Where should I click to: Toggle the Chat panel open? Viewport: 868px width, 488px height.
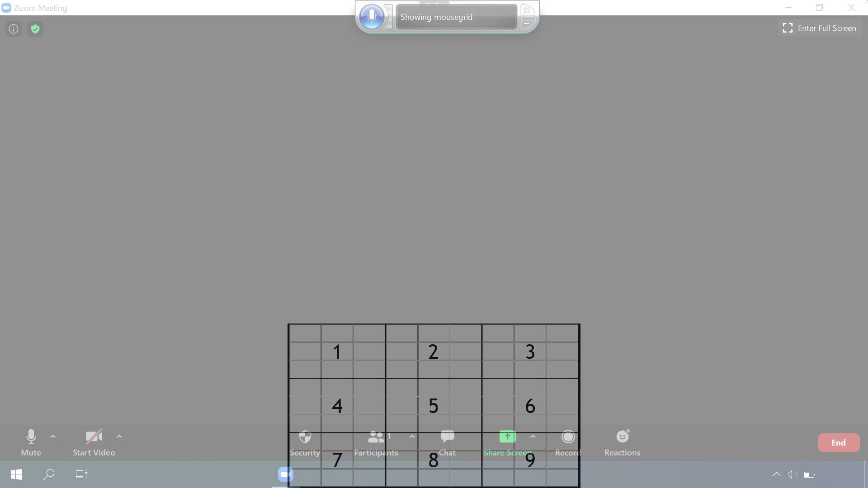(x=447, y=441)
